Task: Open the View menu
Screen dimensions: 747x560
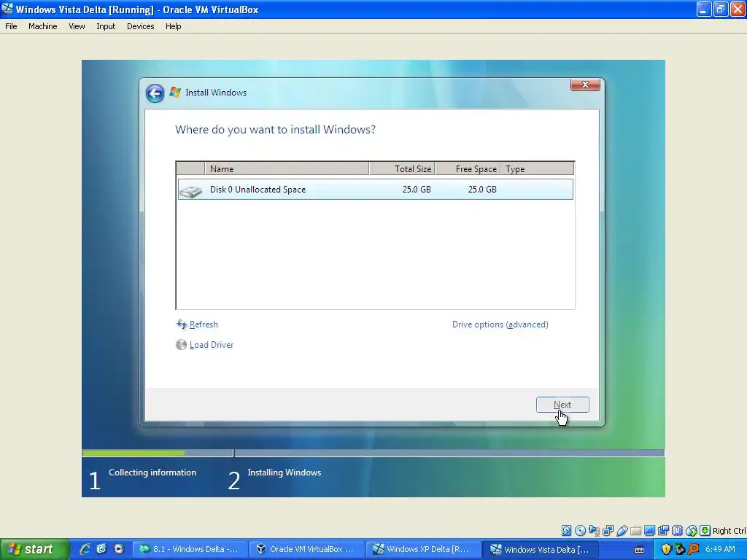Action: click(77, 26)
